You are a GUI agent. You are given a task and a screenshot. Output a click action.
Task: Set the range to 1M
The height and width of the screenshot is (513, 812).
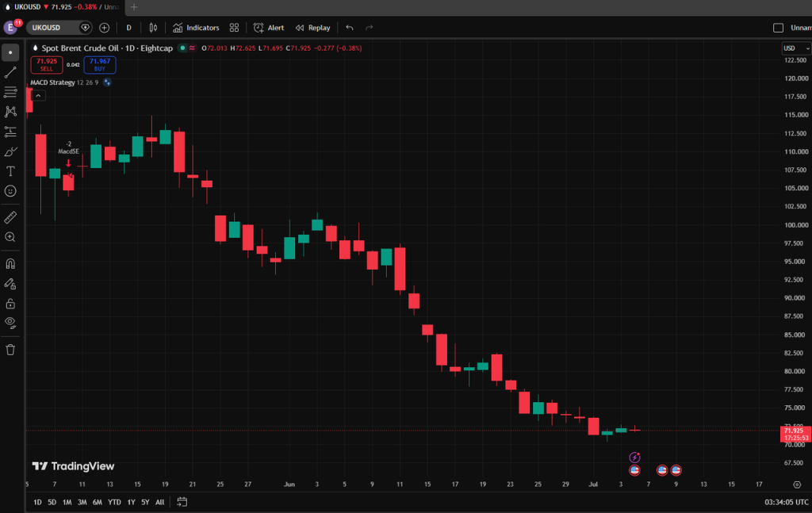click(67, 502)
